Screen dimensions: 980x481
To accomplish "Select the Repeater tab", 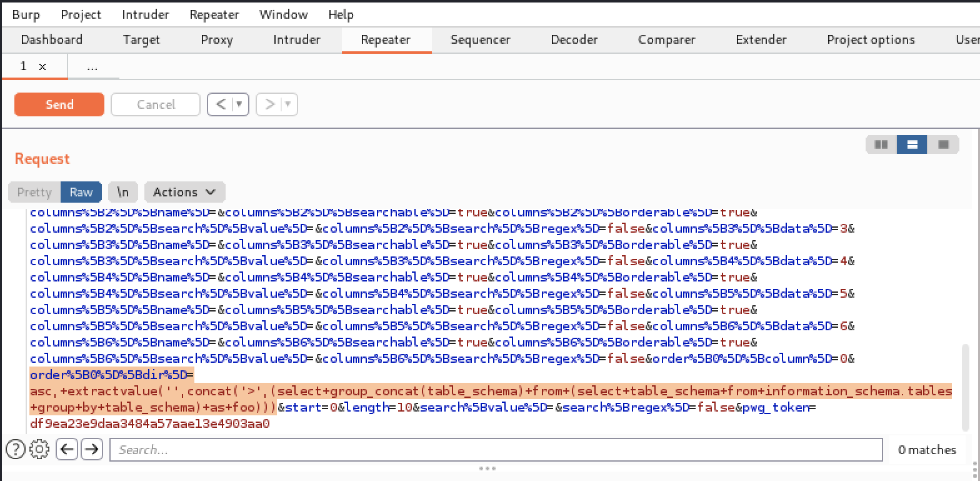I will (386, 39).
